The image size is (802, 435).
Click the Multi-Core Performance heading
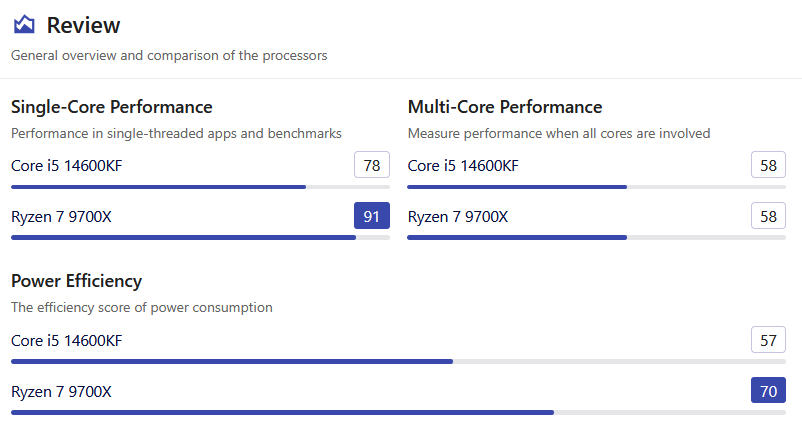click(x=505, y=107)
